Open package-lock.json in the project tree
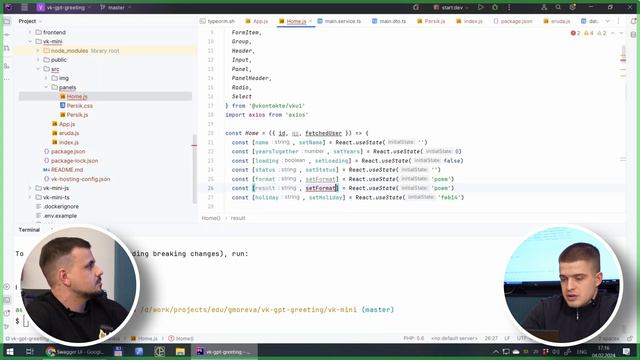This screenshot has width=640, height=360. click(x=74, y=161)
